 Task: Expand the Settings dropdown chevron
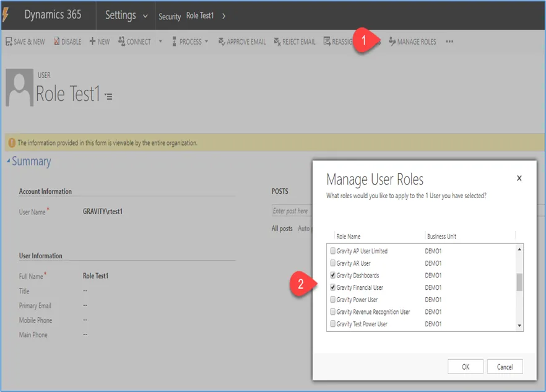[x=145, y=16]
